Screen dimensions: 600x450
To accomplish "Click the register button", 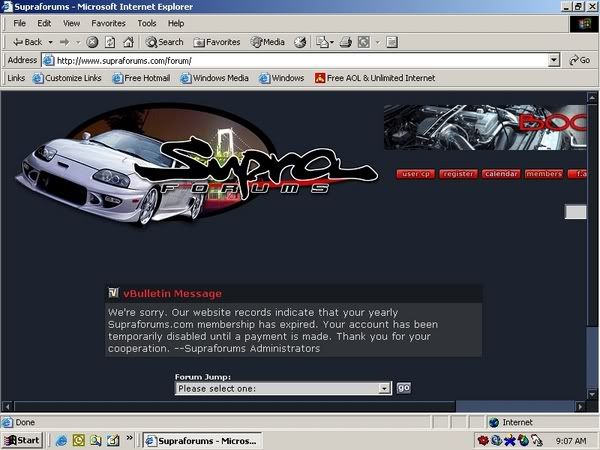I will pos(458,174).
